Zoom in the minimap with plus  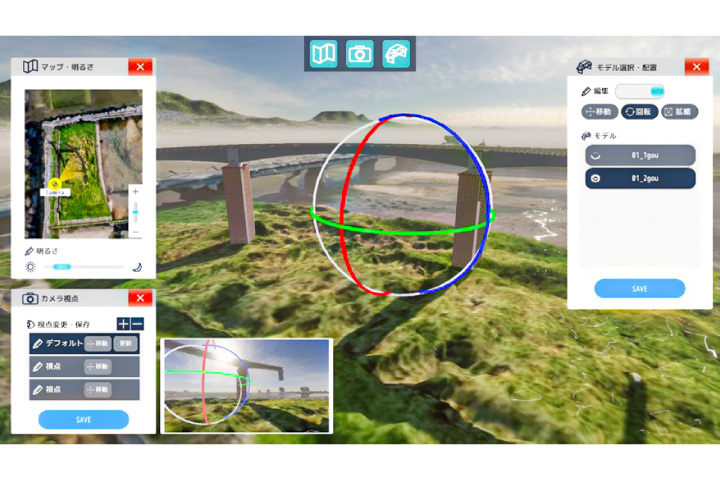[135, 192]
